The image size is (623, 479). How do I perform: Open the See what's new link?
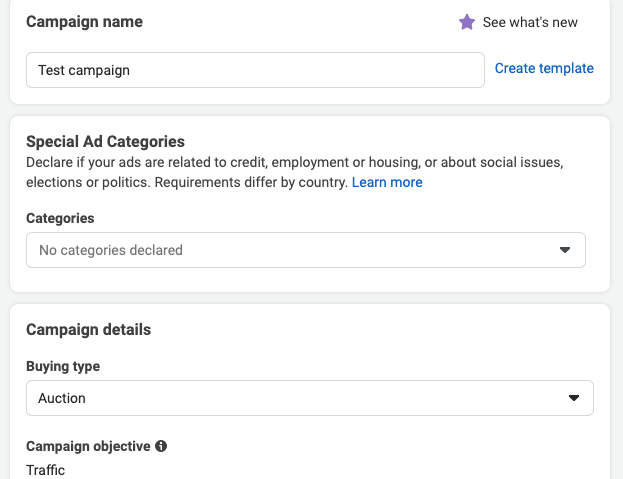[x=530, y=22]
